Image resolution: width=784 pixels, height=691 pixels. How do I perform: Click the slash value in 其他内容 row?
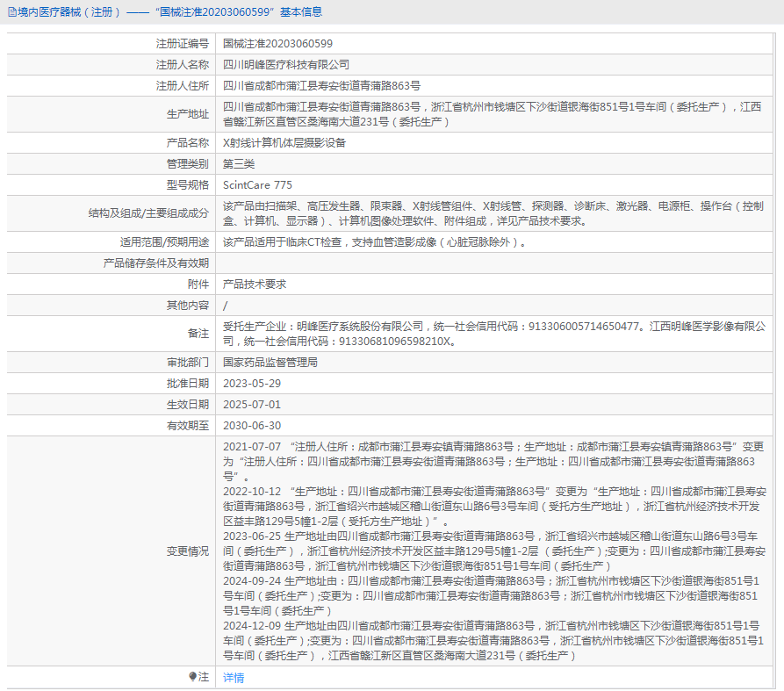point(225,305)
